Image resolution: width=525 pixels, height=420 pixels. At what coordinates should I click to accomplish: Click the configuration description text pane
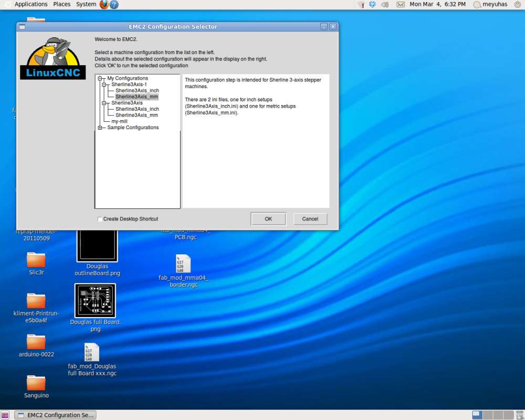coord(256,141)
